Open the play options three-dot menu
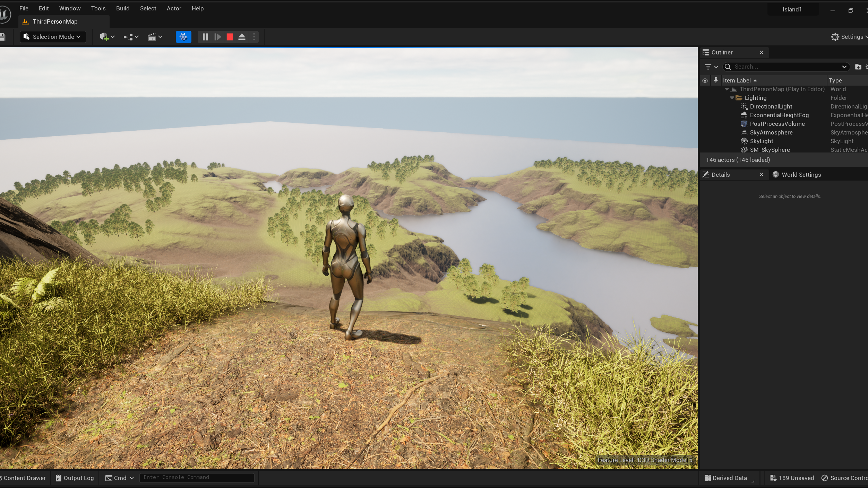This screenshot has height=488, width=868. click(254, 37)
